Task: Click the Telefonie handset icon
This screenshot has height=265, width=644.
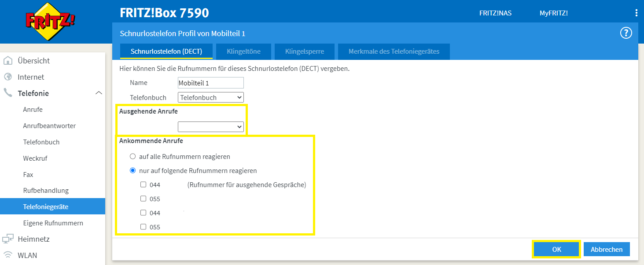Action: (x=8, y=93)
